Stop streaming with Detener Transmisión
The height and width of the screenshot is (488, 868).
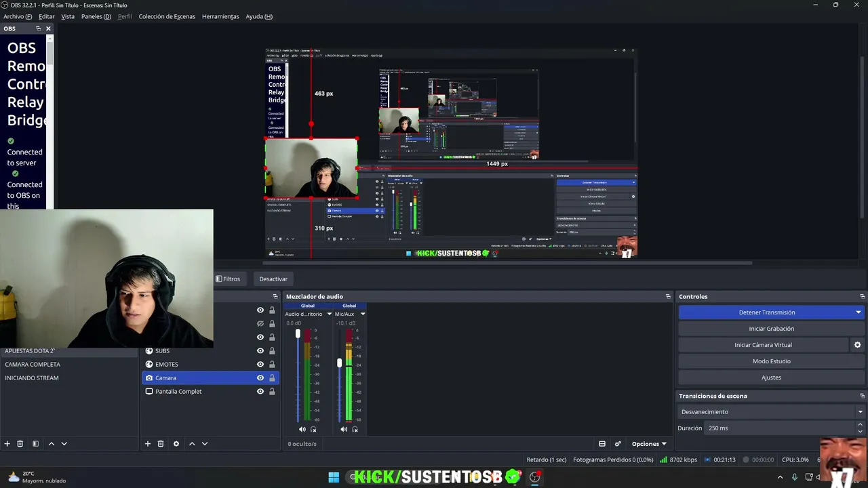[766, 312]
